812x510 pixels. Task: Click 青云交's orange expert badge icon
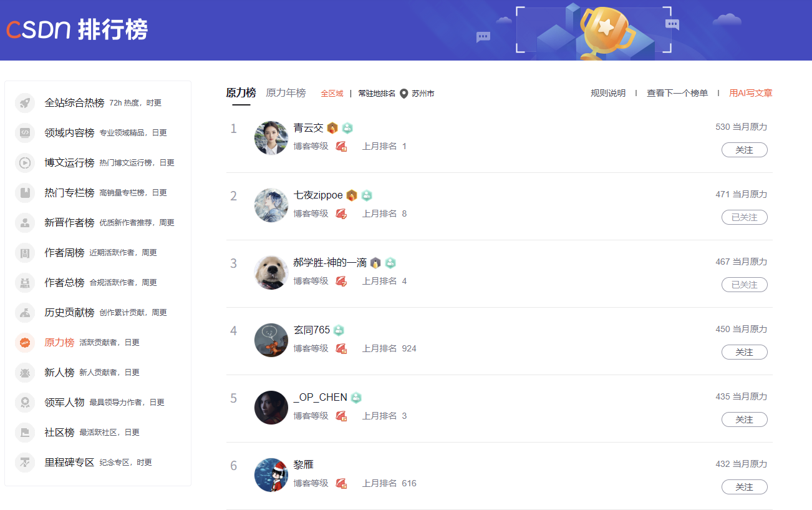pos(332,128)
